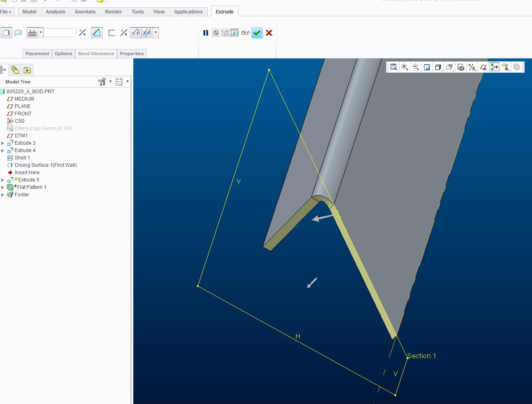
Task: Open the Applications ribbon tab
Action: click(189, 12)
